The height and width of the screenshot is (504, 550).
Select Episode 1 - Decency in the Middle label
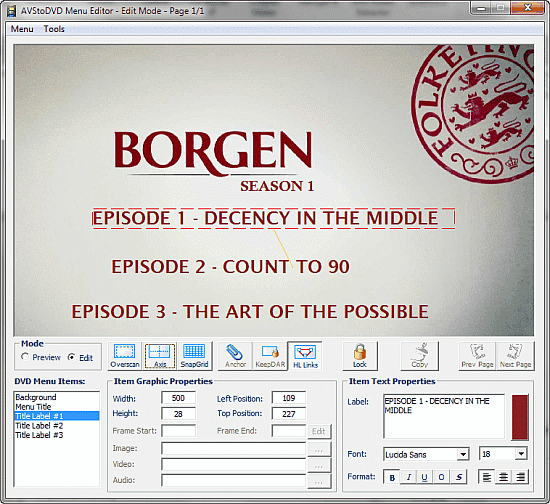click(274, 218)
